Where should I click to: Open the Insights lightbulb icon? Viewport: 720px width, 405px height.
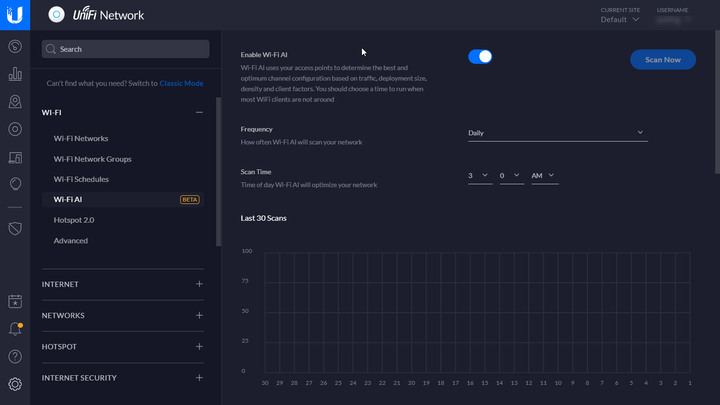coord(15,184)
